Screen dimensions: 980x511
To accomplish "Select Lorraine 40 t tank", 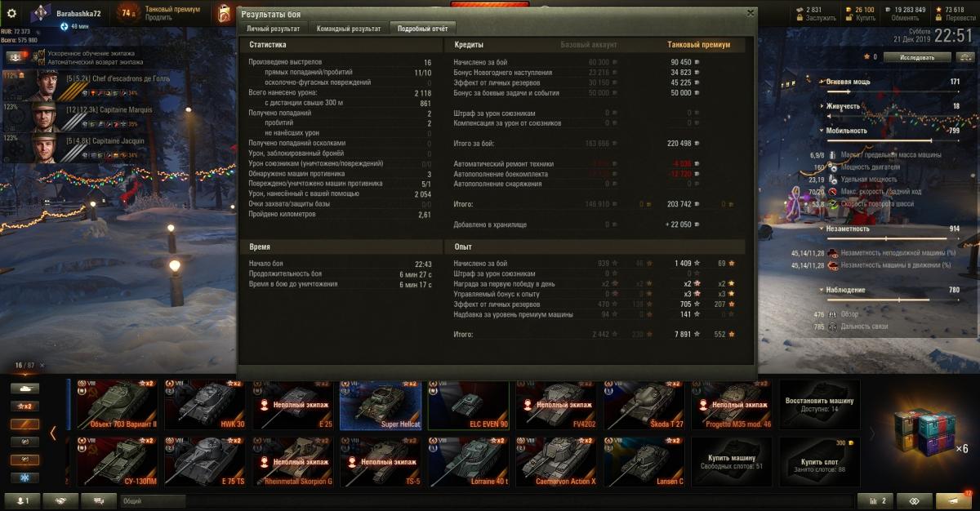I will tap(469, 462).
